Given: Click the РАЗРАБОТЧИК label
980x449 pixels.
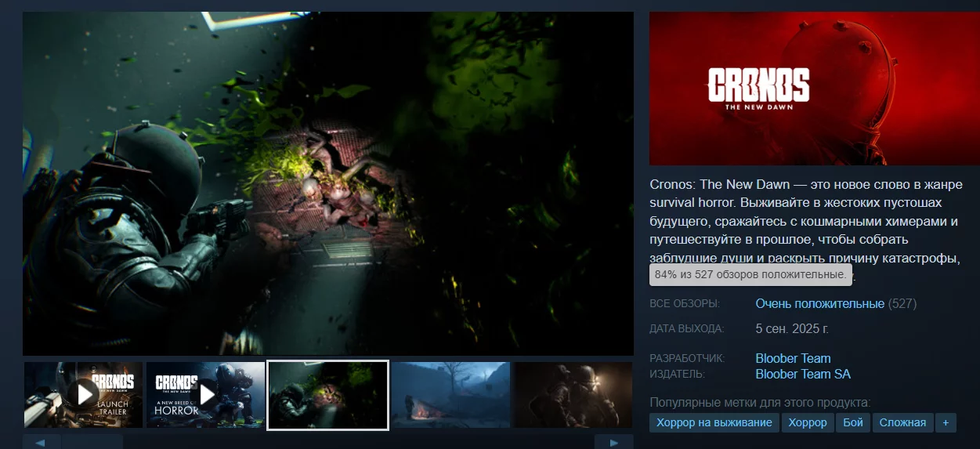Looking at the screenshot, I should coord(687,358).
